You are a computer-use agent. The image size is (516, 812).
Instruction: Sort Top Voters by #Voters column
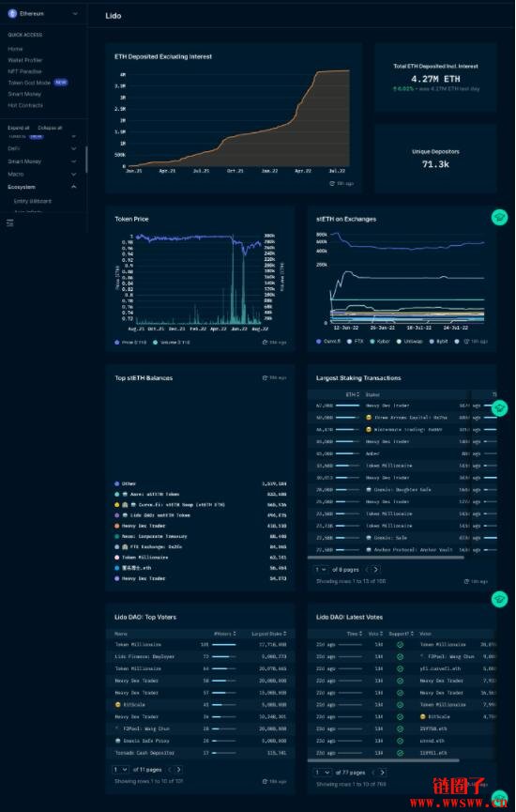click(226, 634)
